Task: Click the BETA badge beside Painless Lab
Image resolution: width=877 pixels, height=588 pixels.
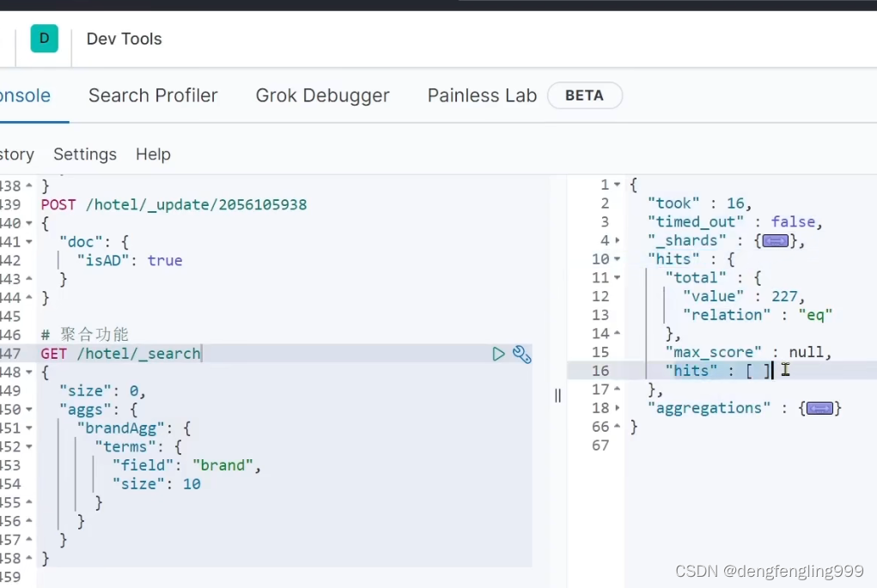Action: pos(584,95)
